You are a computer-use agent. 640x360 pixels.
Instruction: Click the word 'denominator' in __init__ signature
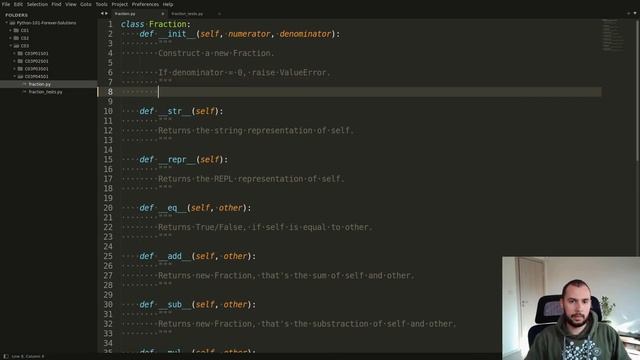click(x=305, y=34)
